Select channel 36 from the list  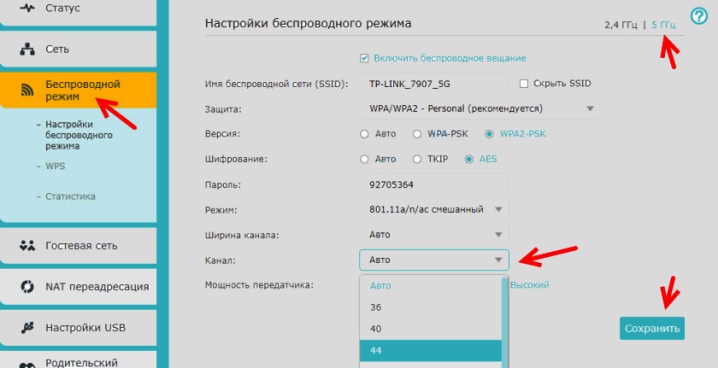coord(430,307)
